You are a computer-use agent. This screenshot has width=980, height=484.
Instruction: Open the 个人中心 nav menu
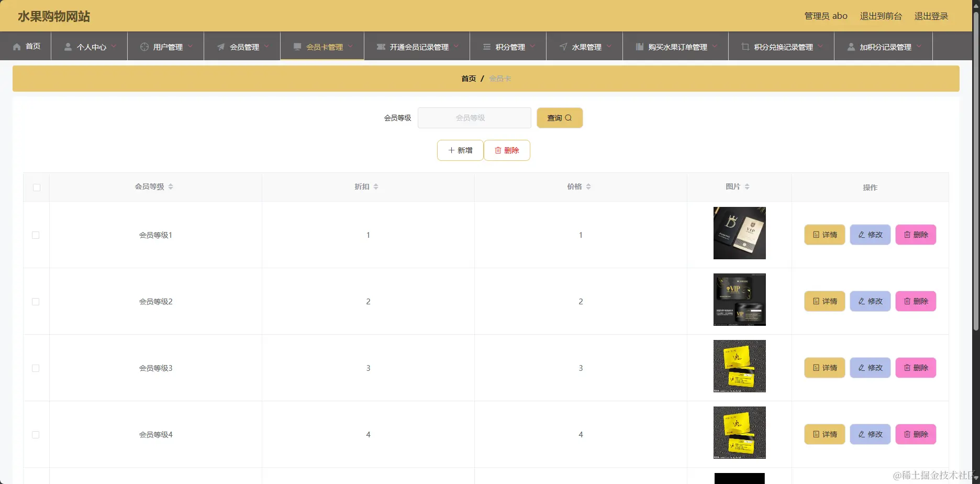click(90, 46)
